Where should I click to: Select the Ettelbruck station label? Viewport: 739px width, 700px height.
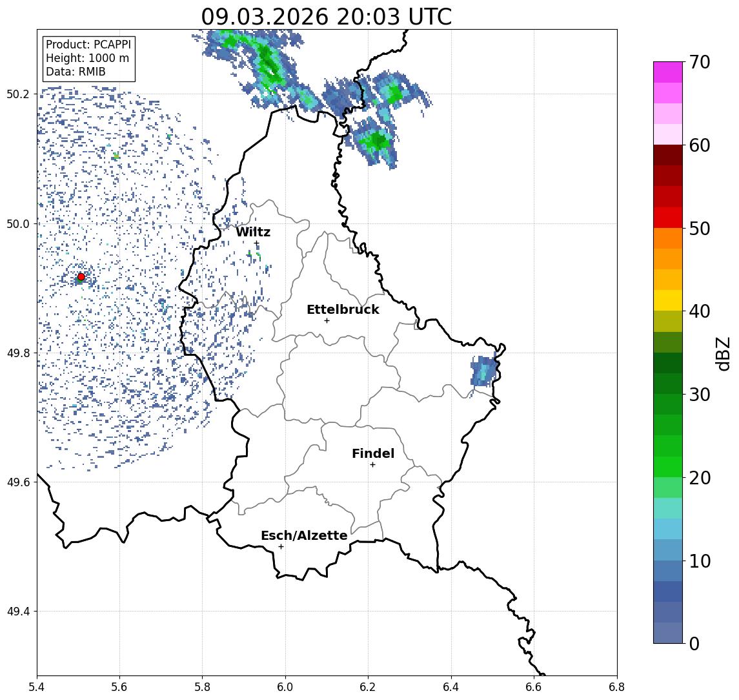(343, 309)
